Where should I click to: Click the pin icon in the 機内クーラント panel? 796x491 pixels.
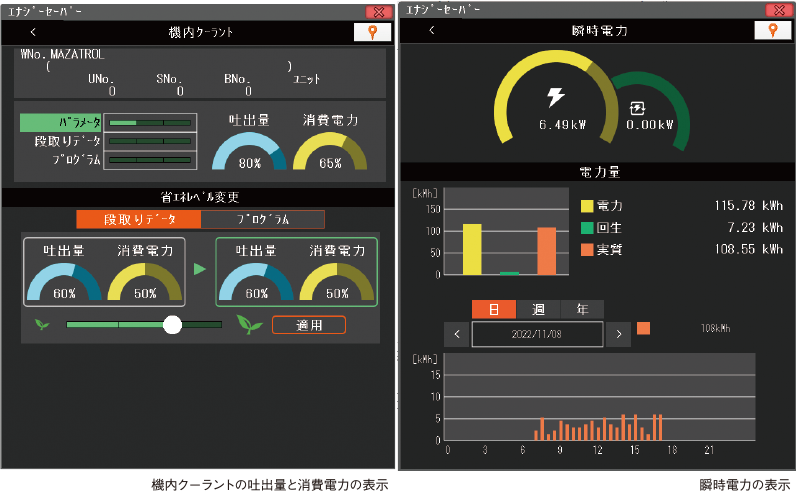click(x=372, y=32)
